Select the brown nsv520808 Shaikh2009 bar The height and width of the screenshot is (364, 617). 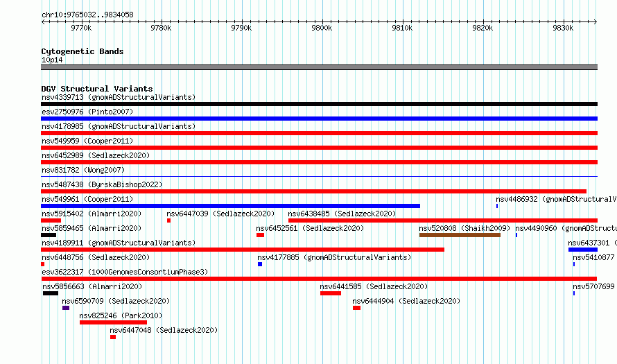click(460, 235)
